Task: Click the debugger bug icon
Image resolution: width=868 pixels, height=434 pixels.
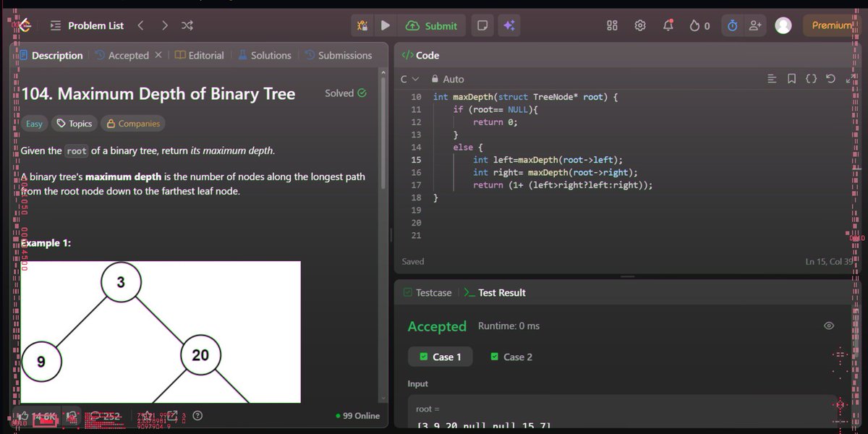Action: 363,25
